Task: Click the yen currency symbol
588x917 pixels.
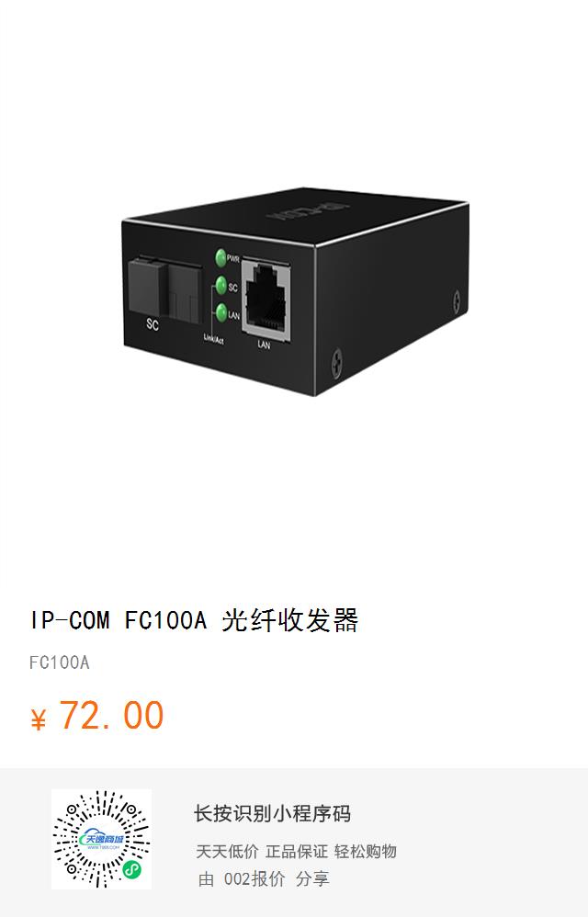Action: pos(38,719)
